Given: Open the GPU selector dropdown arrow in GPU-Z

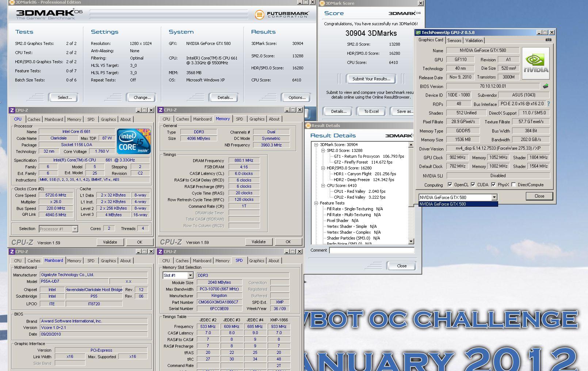Looking at the screenshot, I should [x=494, y=197].
